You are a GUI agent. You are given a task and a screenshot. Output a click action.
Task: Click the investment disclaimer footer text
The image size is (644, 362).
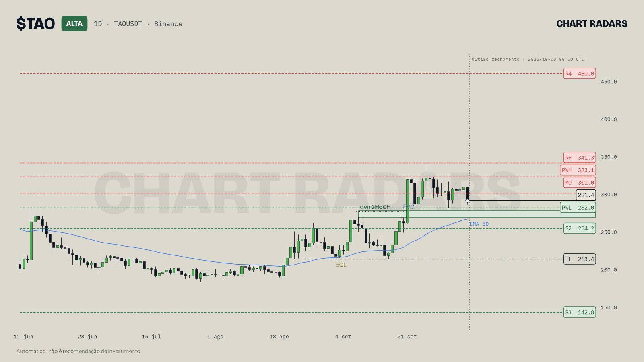pos(78,351)
